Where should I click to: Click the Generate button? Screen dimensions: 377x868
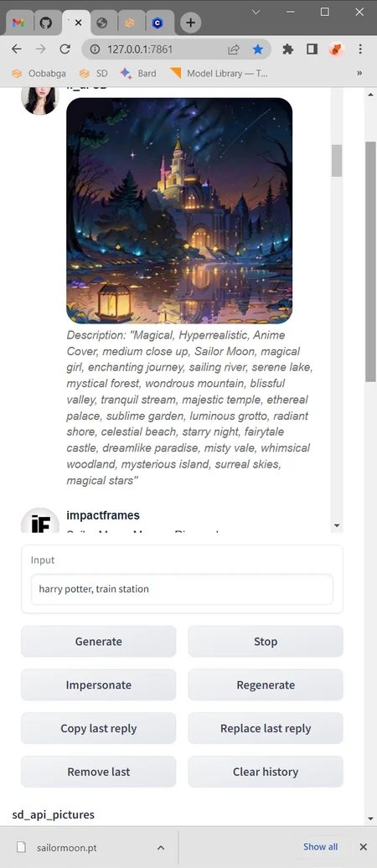[99, 642]
